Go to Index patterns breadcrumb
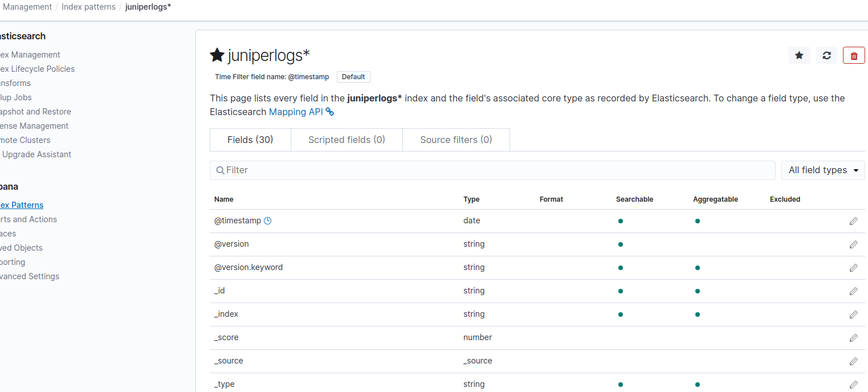Viewport: 868px width, 392px height. tap(88, 7)
